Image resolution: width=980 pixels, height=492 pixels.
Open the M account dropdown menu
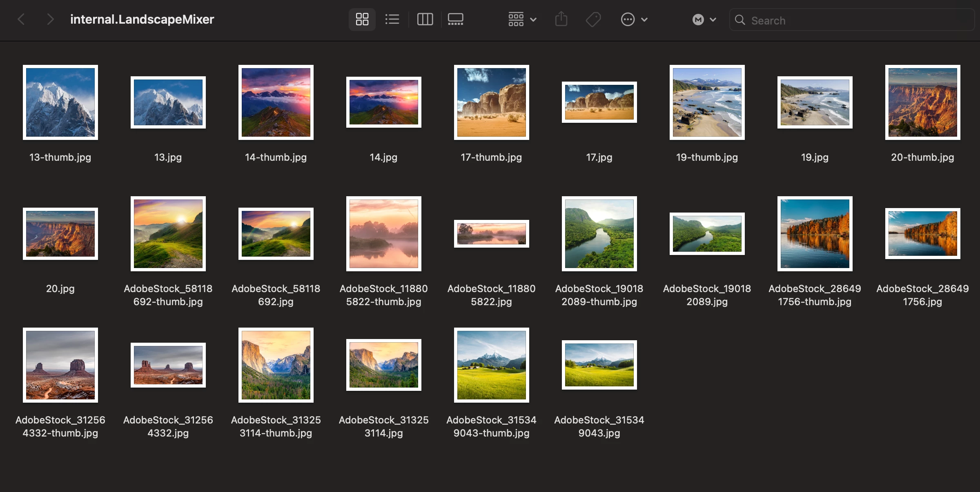[704, 19]
